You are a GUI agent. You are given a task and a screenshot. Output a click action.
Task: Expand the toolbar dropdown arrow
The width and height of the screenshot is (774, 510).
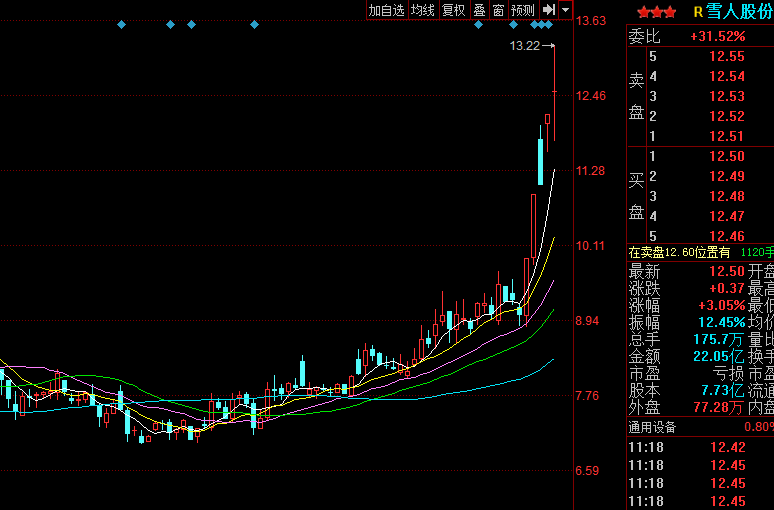tap(566, 10)
